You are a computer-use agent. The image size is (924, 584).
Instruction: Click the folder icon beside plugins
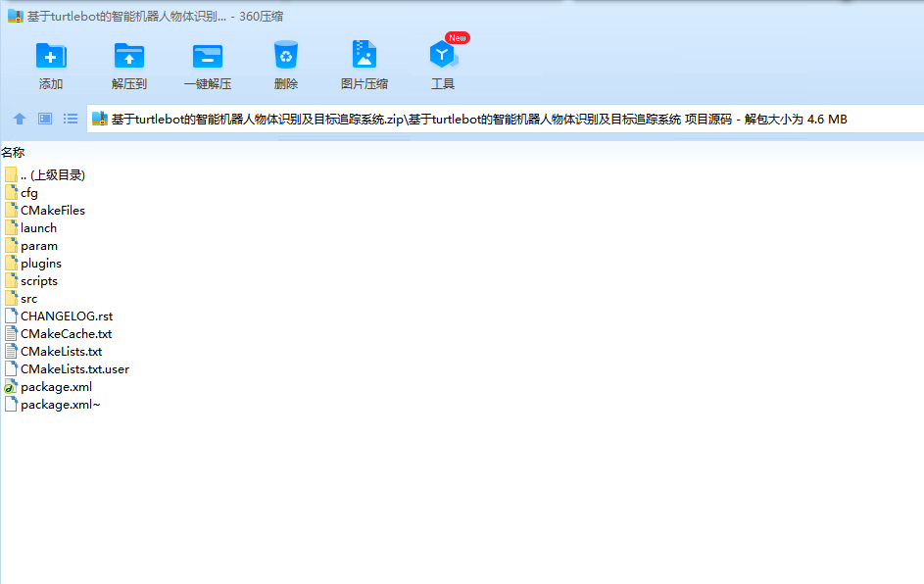click(x=11, y=263)
